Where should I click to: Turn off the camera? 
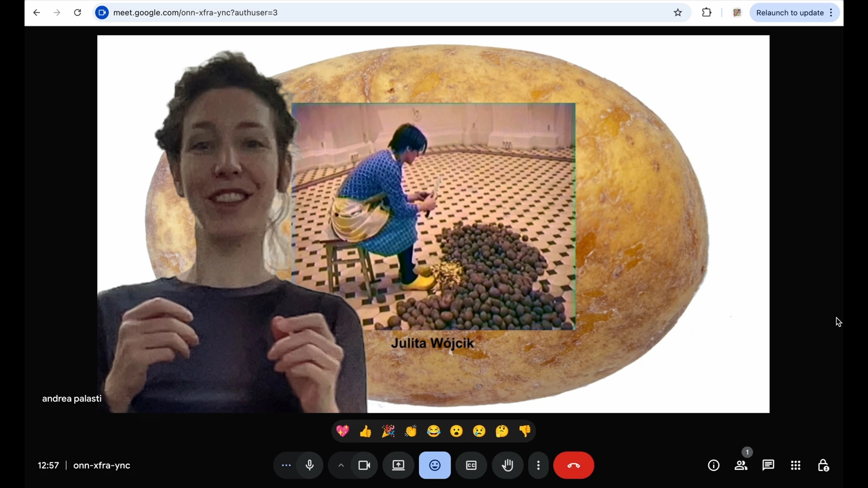click(364, 465)
